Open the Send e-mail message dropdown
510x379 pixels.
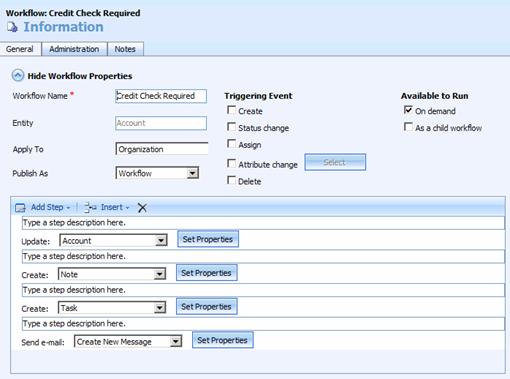(128, 341)
